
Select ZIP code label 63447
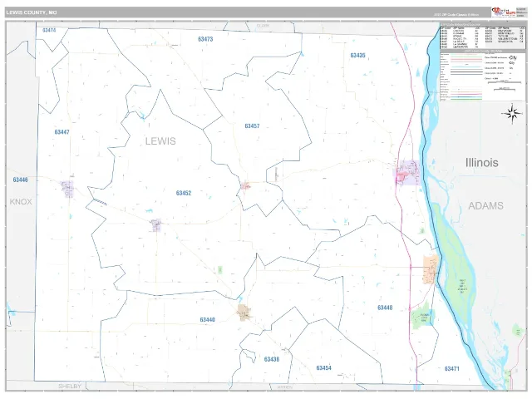62,132
